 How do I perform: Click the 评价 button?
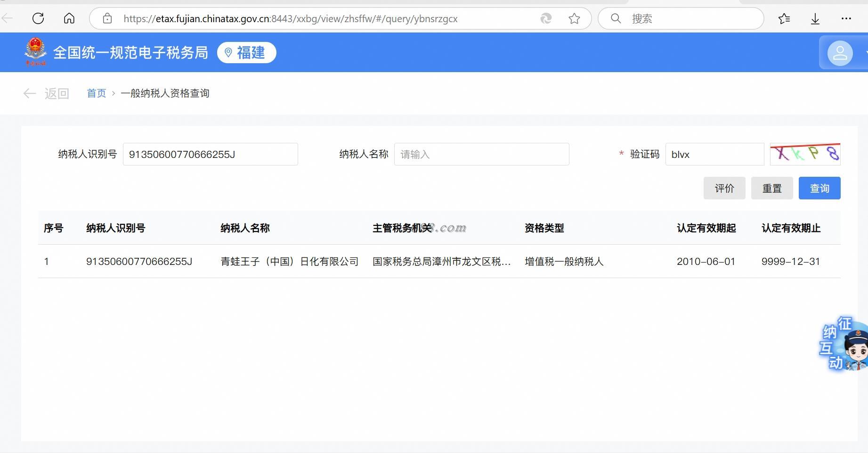coord(724,188)
